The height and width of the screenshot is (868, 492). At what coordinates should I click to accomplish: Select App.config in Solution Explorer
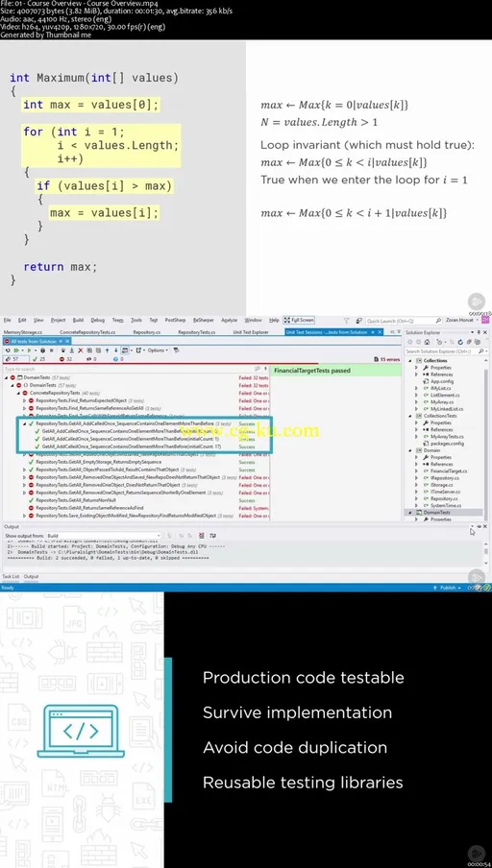pyautogui.click(x=441, y=381)
